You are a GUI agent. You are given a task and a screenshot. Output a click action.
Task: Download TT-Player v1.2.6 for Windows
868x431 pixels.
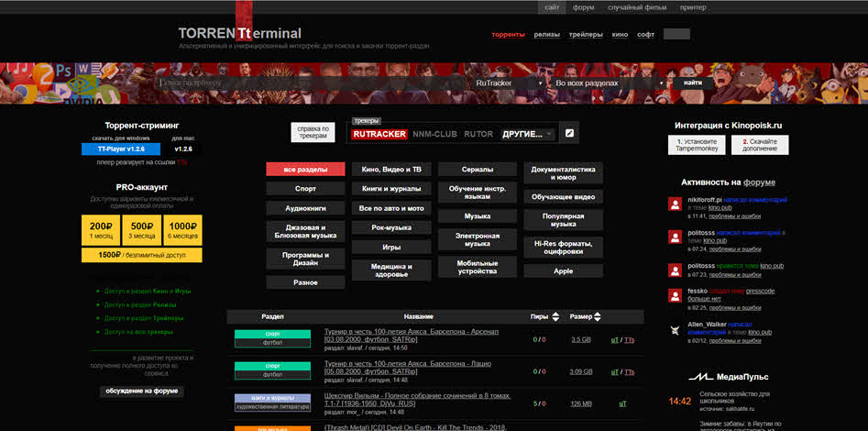[121, 149]
